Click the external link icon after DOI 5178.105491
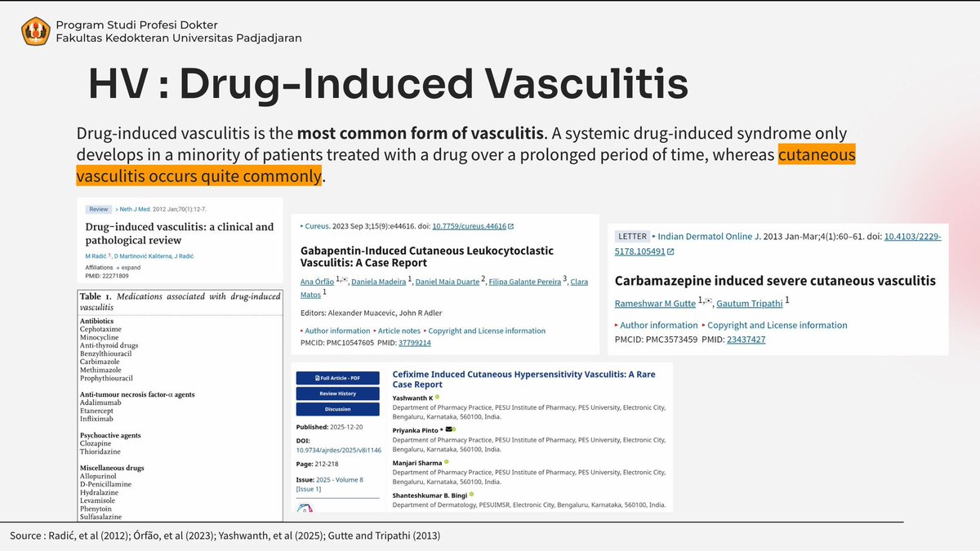Screen dimensions: 980x551 click(670, 251)
